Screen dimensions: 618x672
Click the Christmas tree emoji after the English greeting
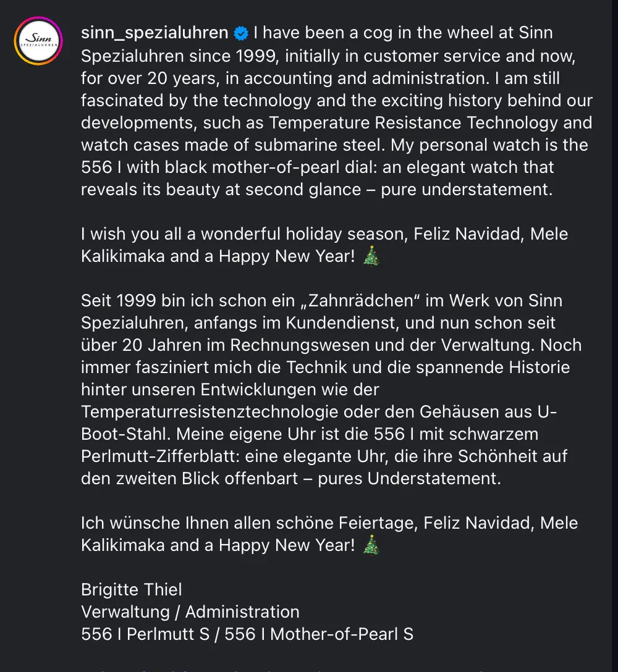[x=370, y=256]
